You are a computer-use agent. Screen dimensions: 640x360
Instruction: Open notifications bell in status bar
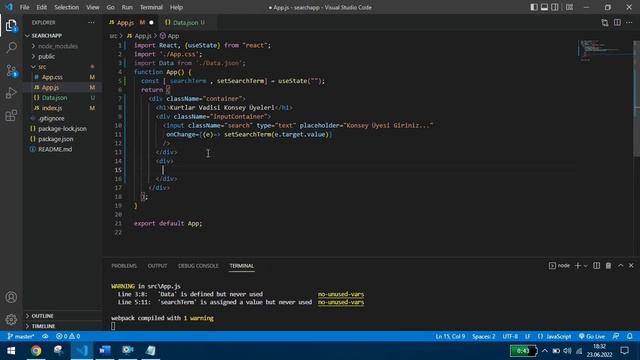pyautogui.click(x=629, y=336)
